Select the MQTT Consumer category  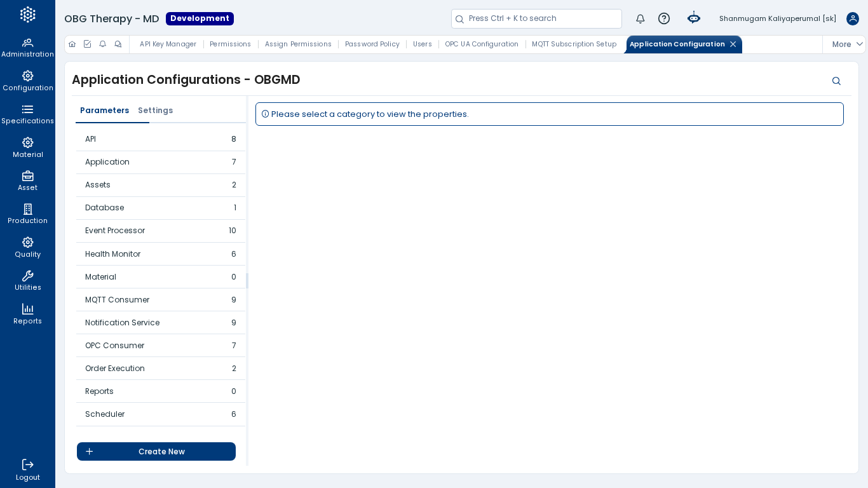(x=161, y=299)
